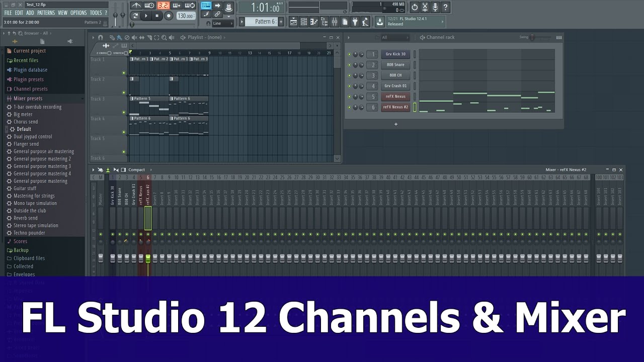Open the plugin picker plug icon

pos(355,22)
